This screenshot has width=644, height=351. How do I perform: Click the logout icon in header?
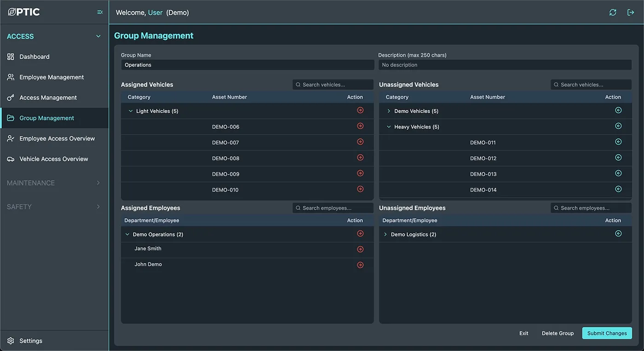631,12
